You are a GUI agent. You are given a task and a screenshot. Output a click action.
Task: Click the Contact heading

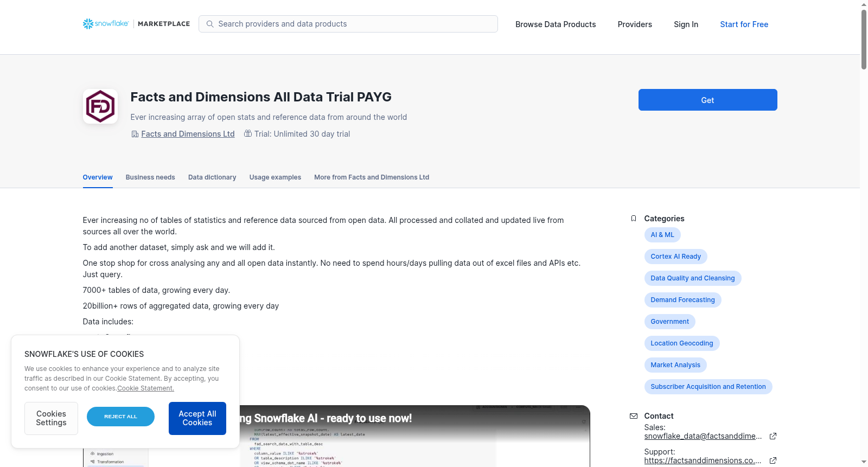pyautogui.click(x=659, y=416)
